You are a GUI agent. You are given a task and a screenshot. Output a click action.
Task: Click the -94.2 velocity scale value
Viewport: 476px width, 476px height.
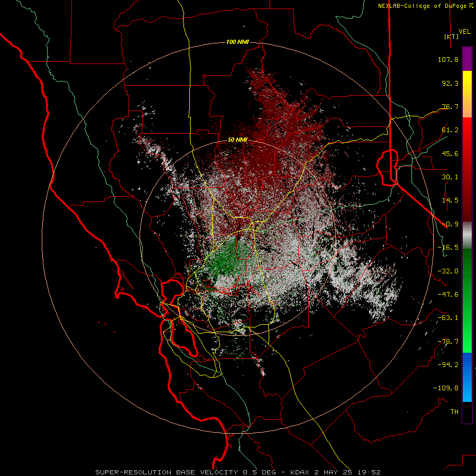pos(448,365)
